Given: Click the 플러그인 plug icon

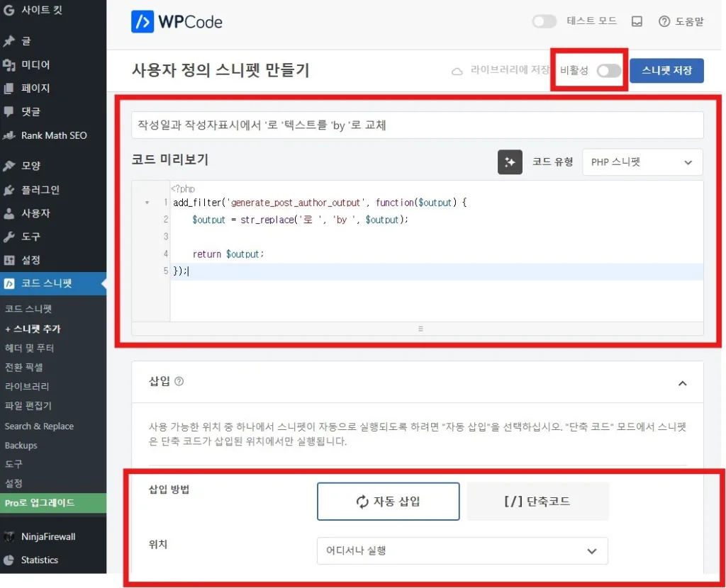Looking at the screenshot, I should click(x=9, y=190).
